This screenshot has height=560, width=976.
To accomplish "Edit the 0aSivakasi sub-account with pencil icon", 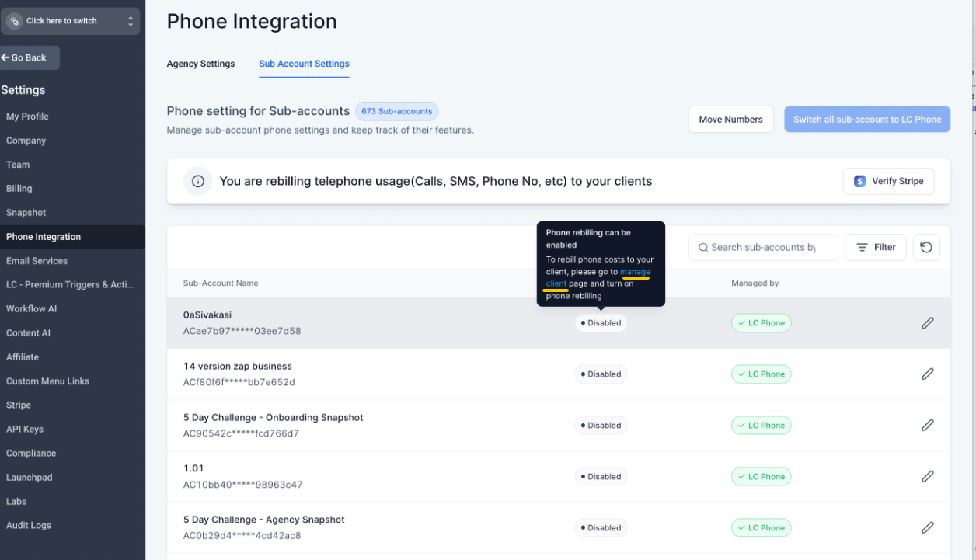I will pyautogui.click(x=927, y=323).
